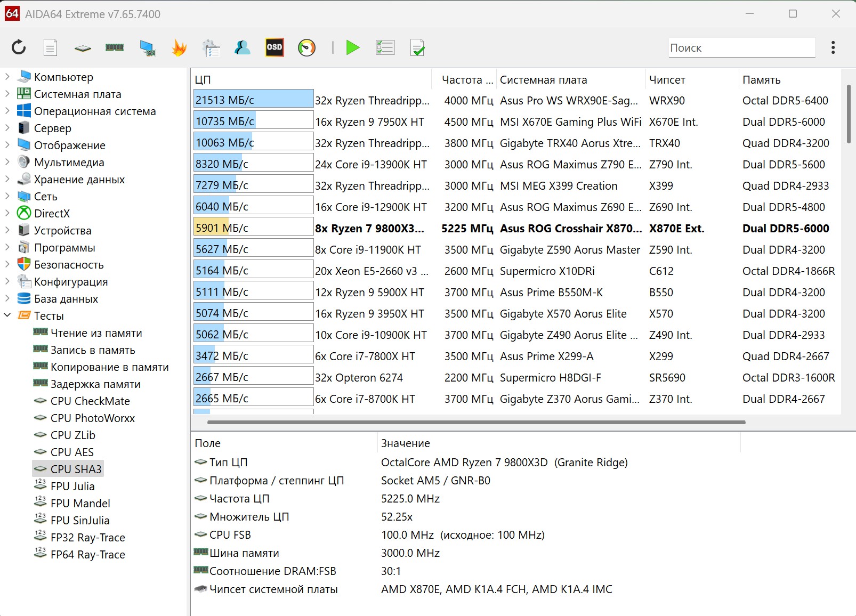
Task: Select the База данных database icon
Action: point(24,298)
